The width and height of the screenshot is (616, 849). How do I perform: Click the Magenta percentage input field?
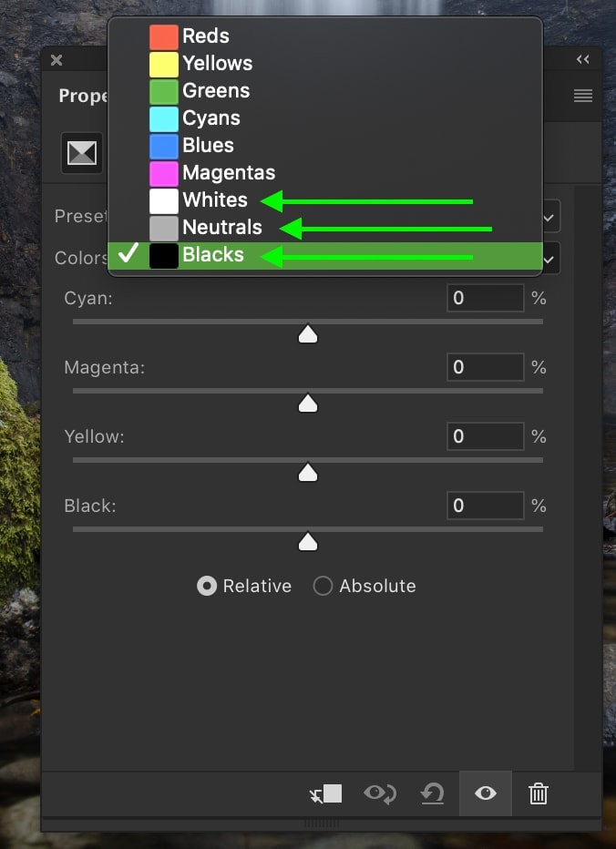click(x=486, y=367)
